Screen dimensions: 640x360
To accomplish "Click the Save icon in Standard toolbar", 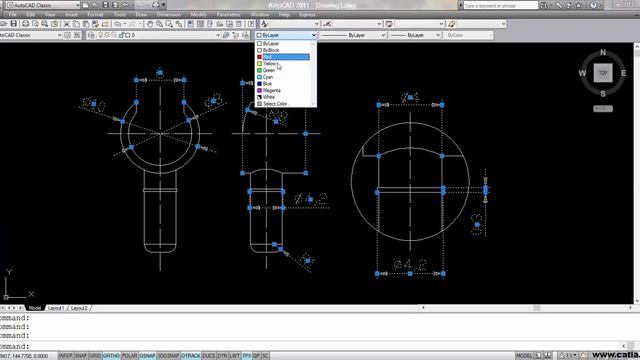I will (x=13, y=24).
